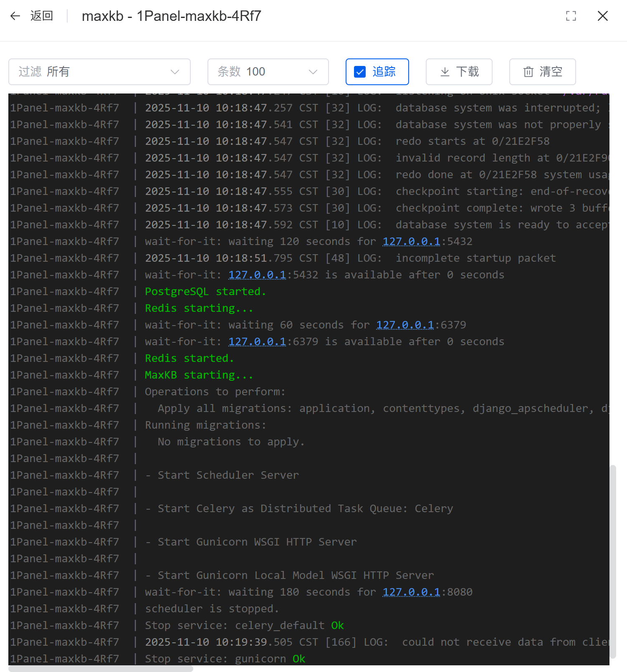Open the 过滤 所有 filter dropdown

99,72
